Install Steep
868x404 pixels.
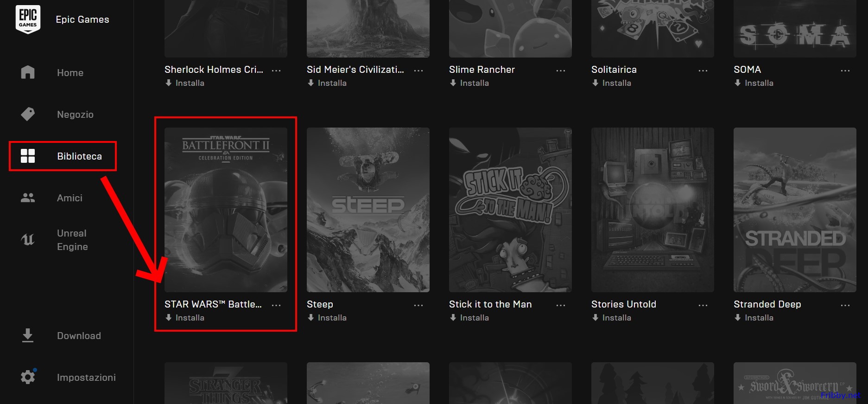pos(327,318)
